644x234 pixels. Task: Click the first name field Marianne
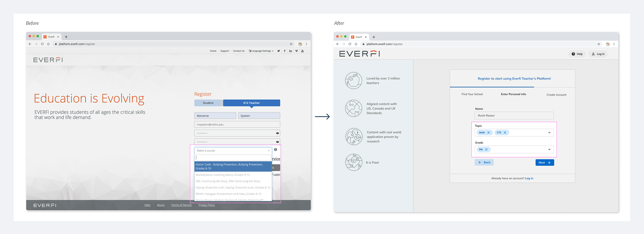click(215, 116)
